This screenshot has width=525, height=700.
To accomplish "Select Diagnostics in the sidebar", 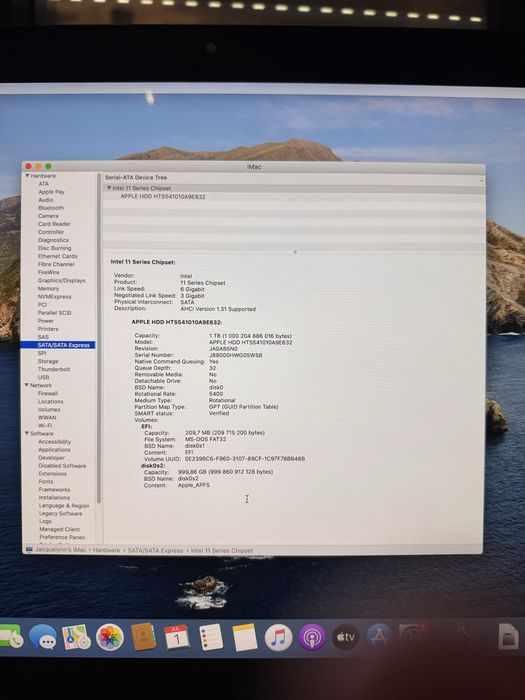I will coord(53,240).
